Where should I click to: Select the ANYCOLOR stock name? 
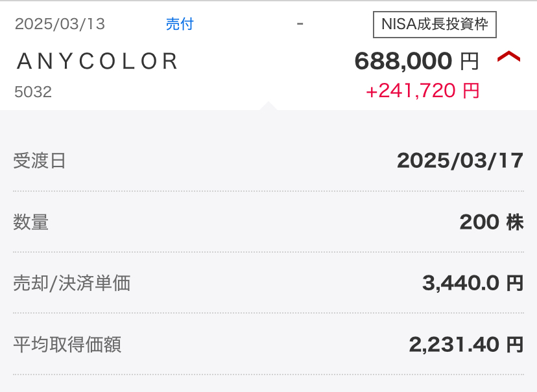(97, 61)
